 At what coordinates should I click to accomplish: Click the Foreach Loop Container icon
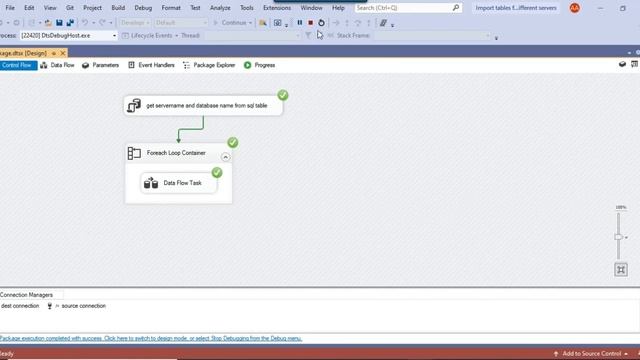tap(134, 153)
